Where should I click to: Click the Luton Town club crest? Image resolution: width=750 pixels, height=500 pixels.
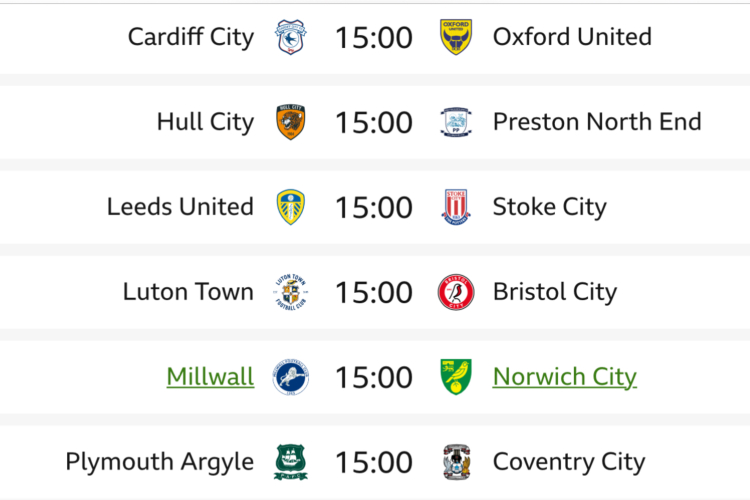(x=291, y=292)
